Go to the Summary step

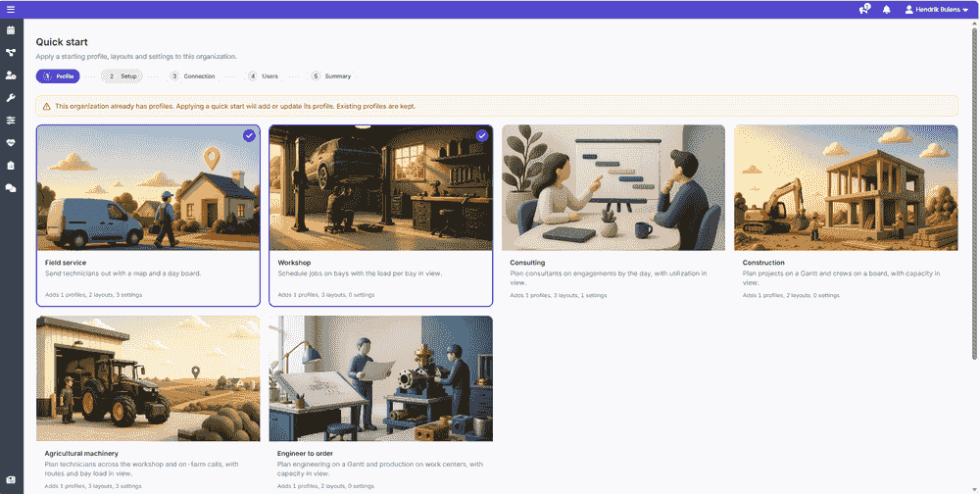331,76
